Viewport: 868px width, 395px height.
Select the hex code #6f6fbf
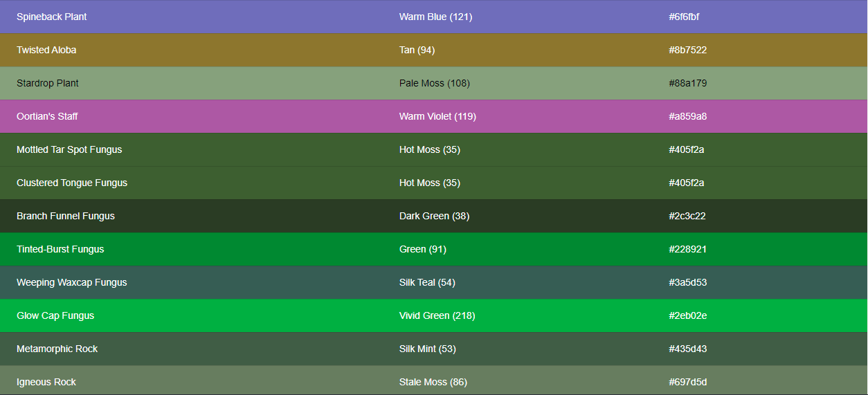pos(684,17)
